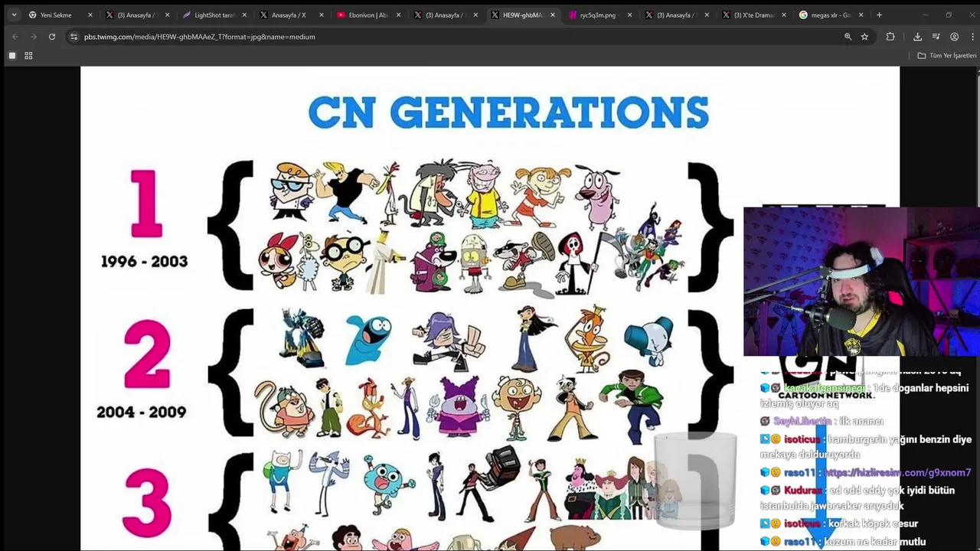
Task: Open the browser profile avatar
Action: coord(954,37)
